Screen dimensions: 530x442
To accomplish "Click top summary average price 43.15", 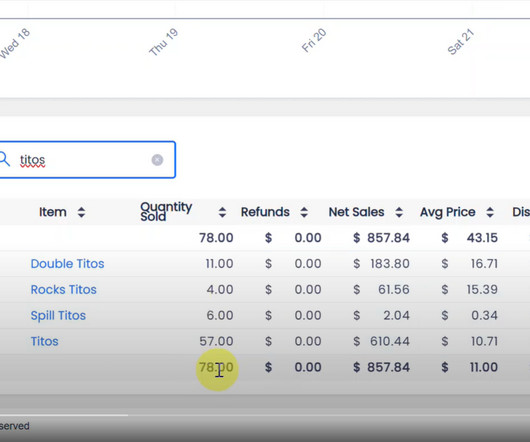I will pyautogui.click(x=482, y=238).
